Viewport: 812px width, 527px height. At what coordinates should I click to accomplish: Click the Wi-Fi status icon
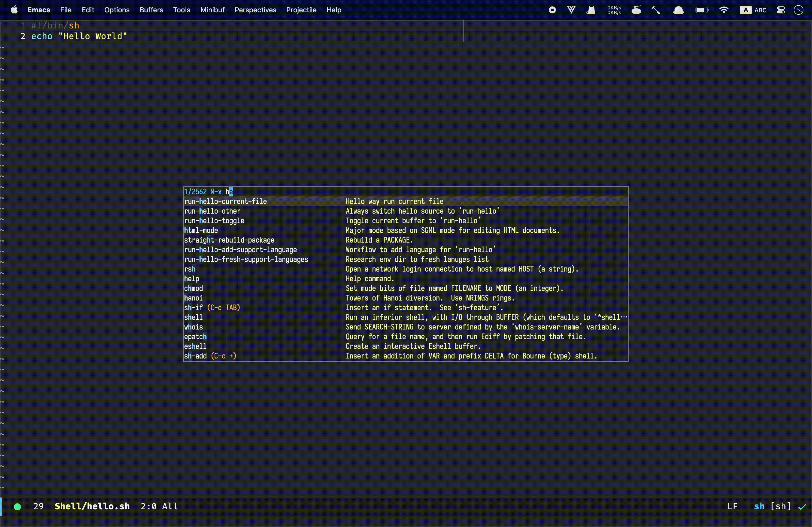[x=724, y=10]
